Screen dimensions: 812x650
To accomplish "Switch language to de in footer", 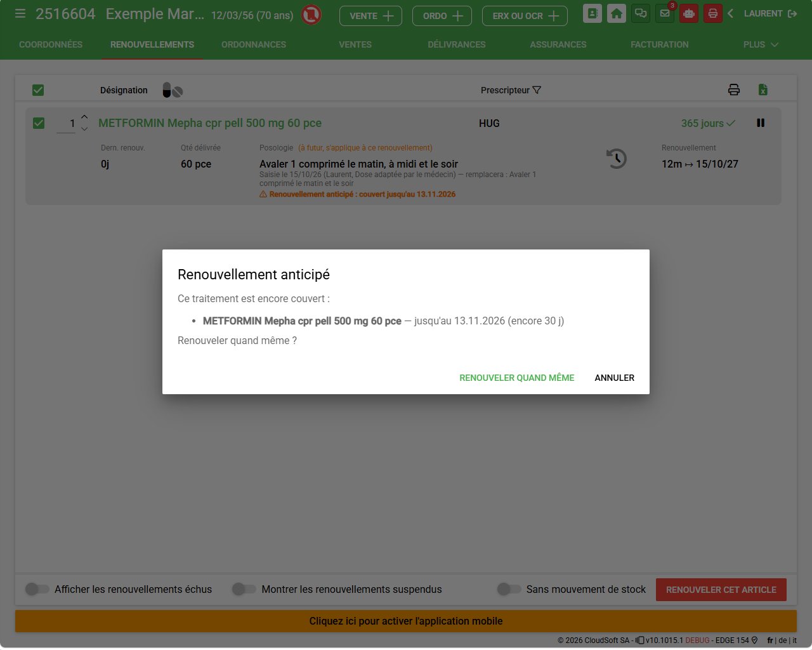I will (x=783, y=640).
